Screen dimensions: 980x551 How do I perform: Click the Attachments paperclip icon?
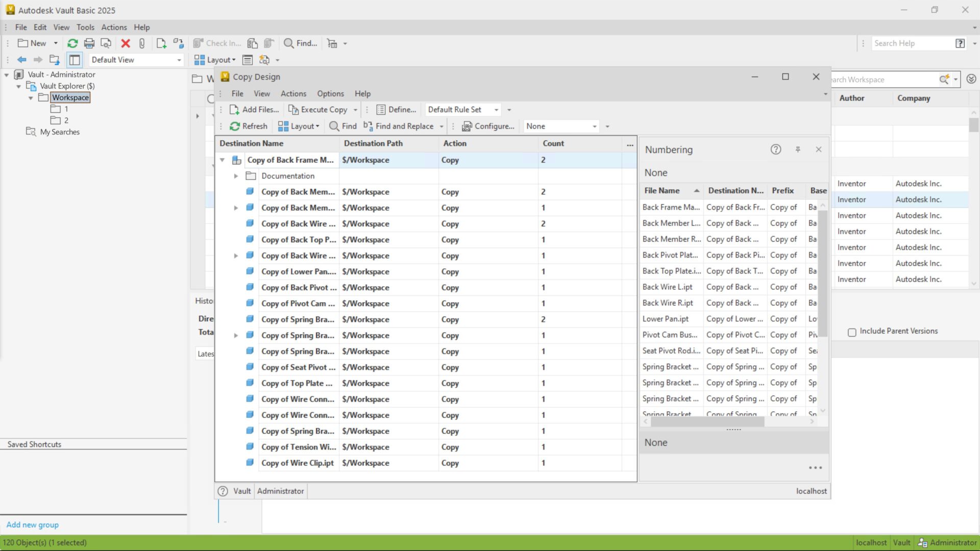142,43
